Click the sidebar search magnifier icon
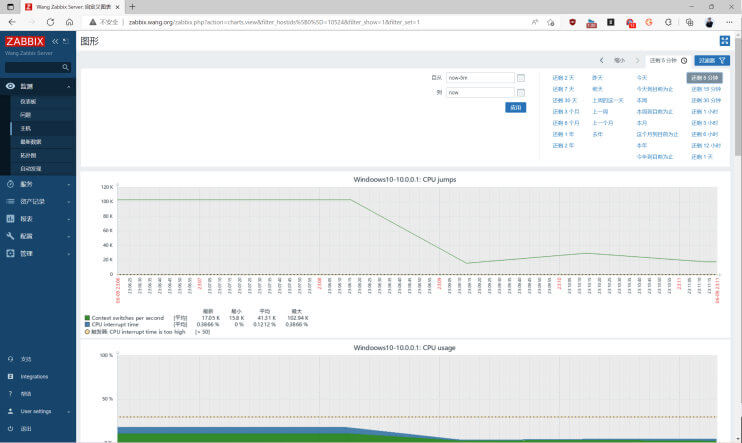Viewport: 742px width, 443px height. click(x=66, y=68)
